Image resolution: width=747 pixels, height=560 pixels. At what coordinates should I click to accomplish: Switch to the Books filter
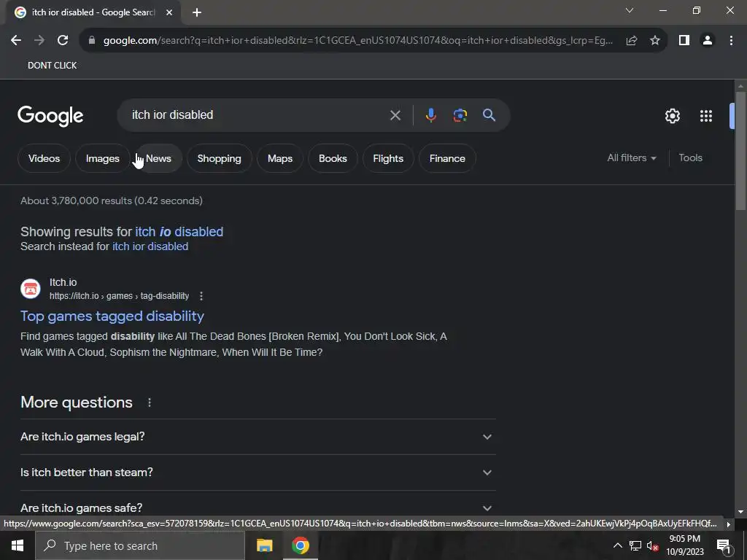pos(333,158)
